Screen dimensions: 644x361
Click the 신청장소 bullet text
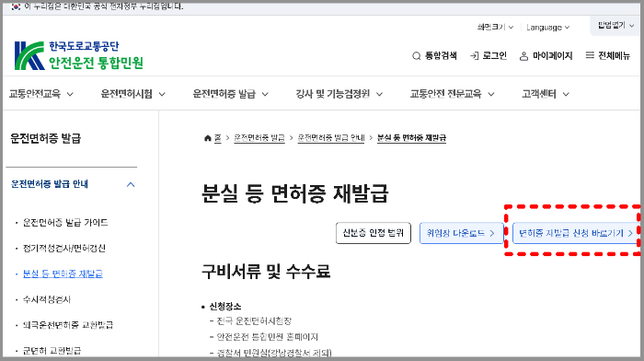tap(225, 307)
